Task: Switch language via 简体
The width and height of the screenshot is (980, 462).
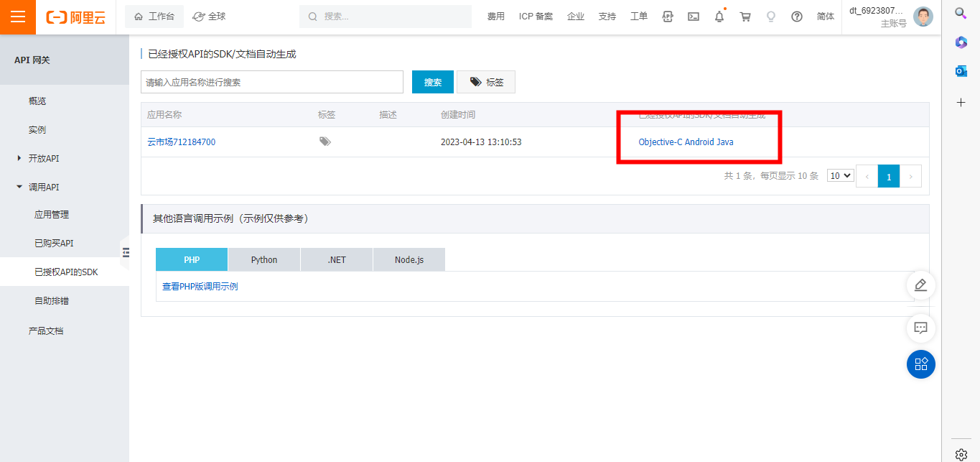Action: pyautogui.click(x=826, y=17)
